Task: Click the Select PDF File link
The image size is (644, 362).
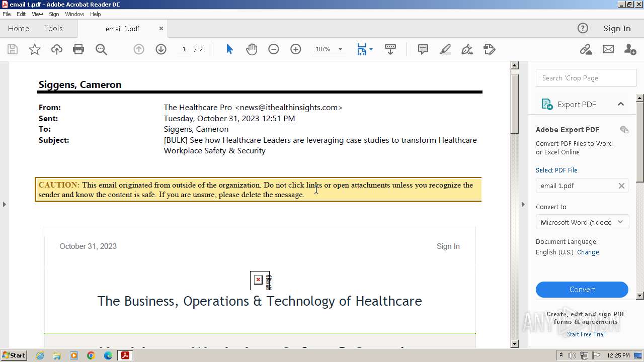Action: (556, 170)
